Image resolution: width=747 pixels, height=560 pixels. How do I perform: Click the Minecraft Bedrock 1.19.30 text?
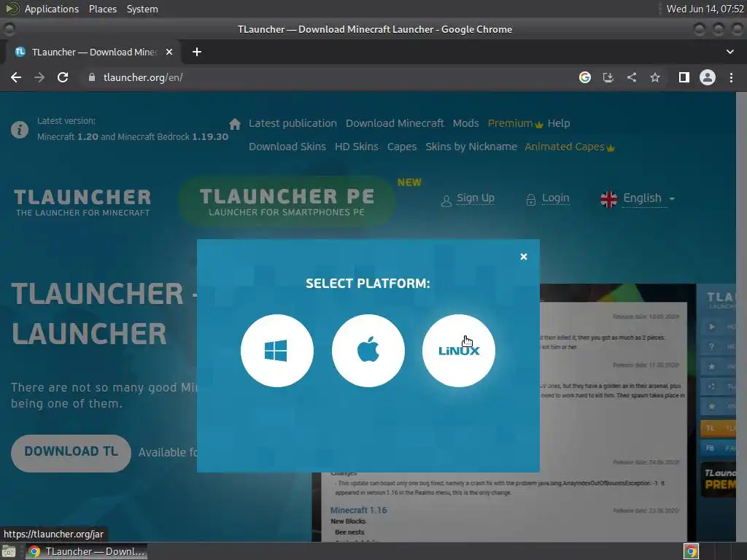tap(173, 136)
